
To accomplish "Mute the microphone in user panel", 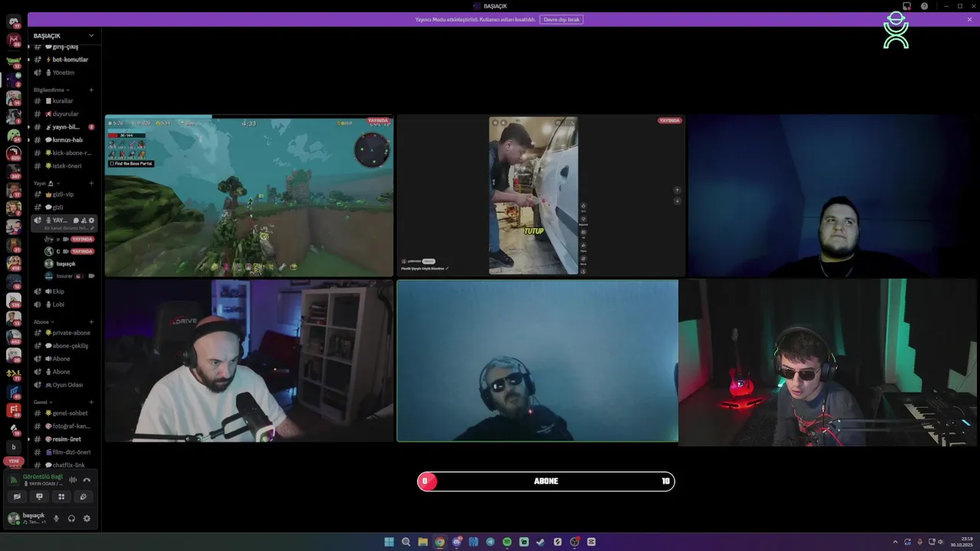I will pos(56,518).
